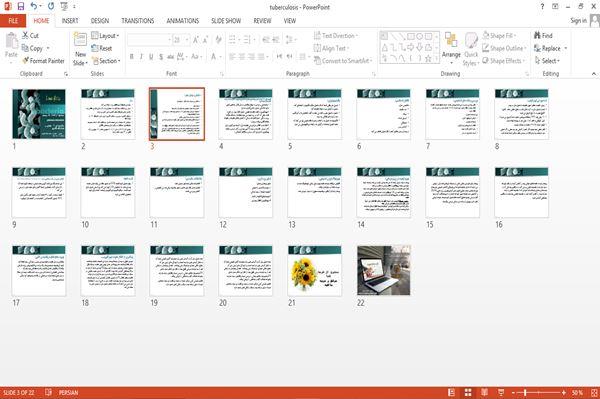Start Slide Show from status bar
The image size is (600, 399).
501,392
